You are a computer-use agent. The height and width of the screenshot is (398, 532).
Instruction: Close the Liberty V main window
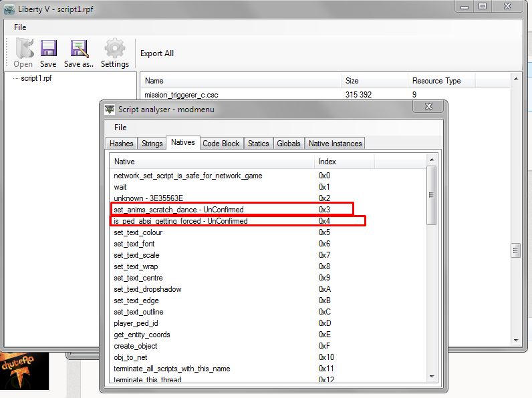click(507, 7)
